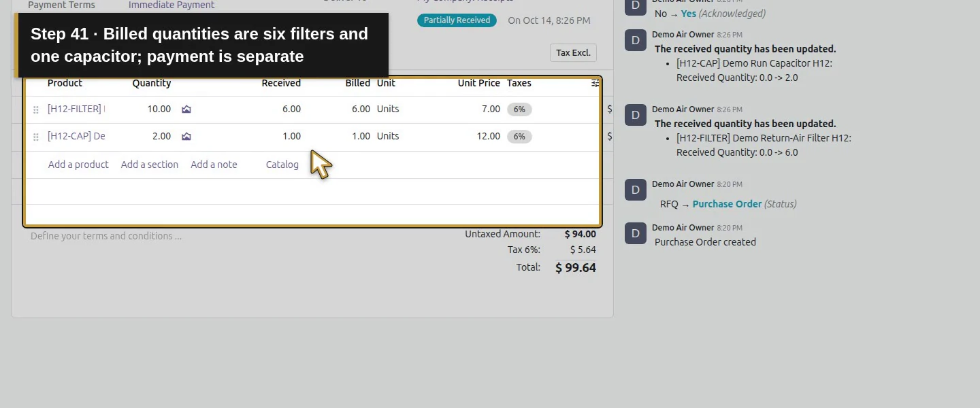Image resolution: width=980 pixels, height=408 pixels.
Task: Click Add a section link
Action: coord(150,165)
